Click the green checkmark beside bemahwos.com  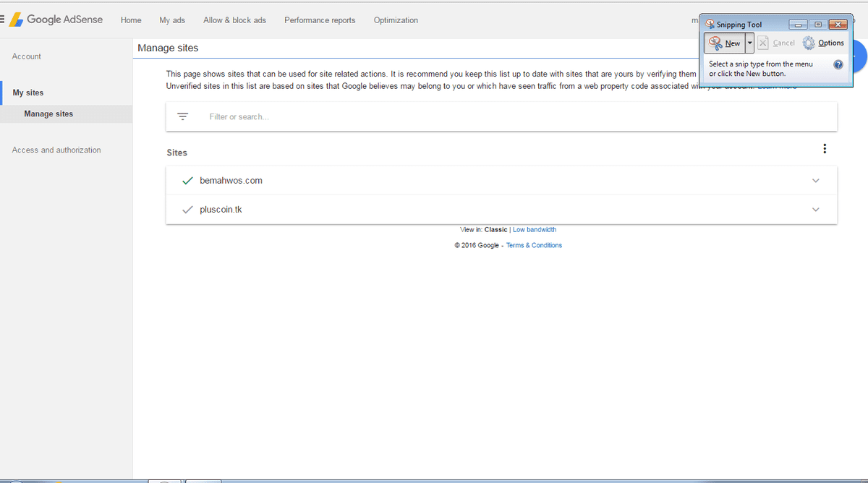pyautogui.click(x=188, y=181)
